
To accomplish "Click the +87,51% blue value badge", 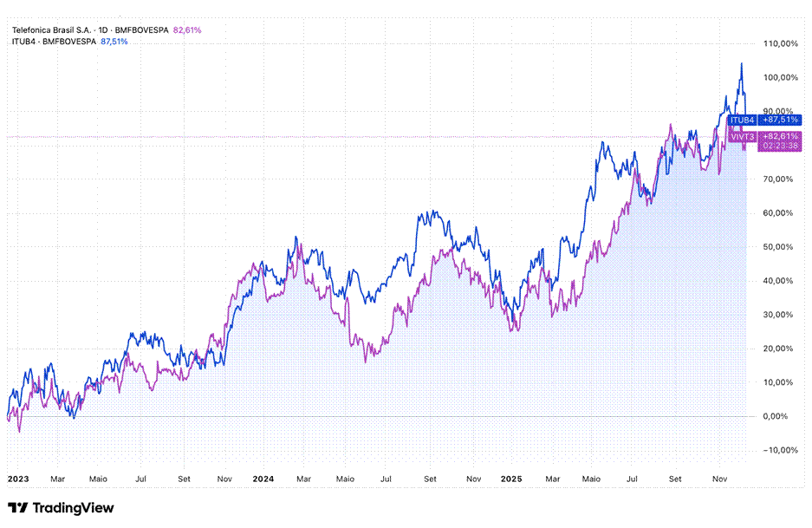I will [x=780, y=120].
